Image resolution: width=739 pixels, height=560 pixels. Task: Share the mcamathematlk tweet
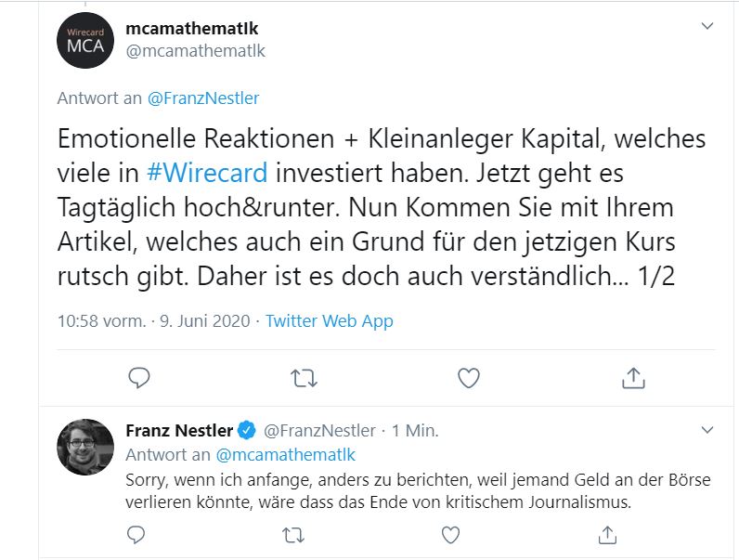[x=632, y=377]
